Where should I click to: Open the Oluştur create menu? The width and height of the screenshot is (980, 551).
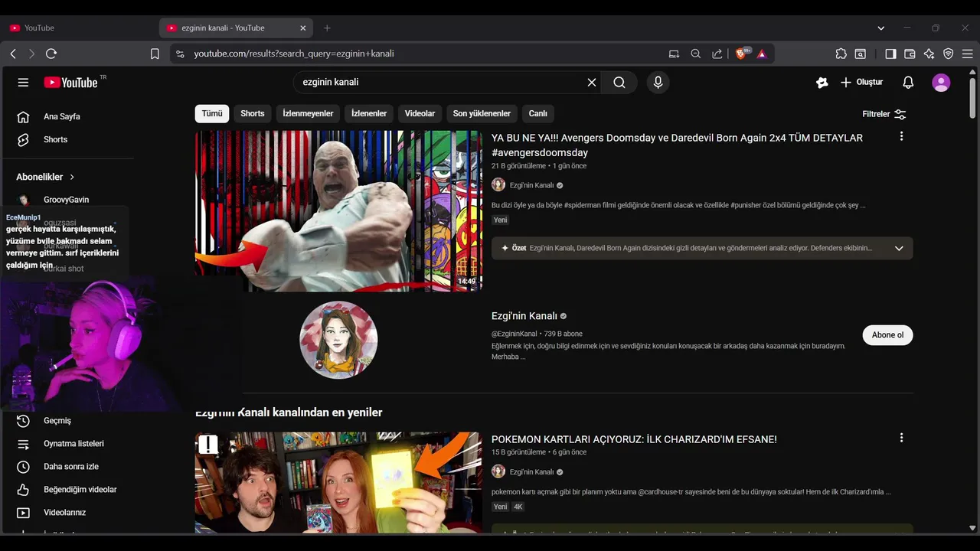coord(862,82)
